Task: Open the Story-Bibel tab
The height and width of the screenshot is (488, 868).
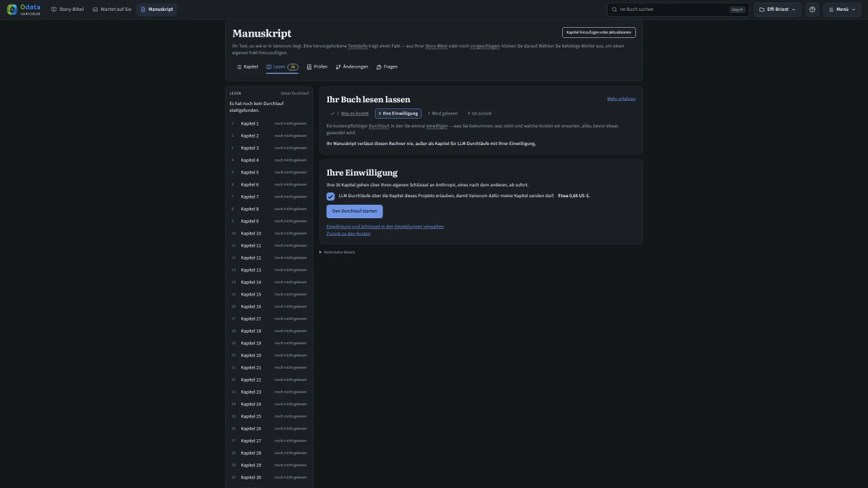Action: pos(68,9)
